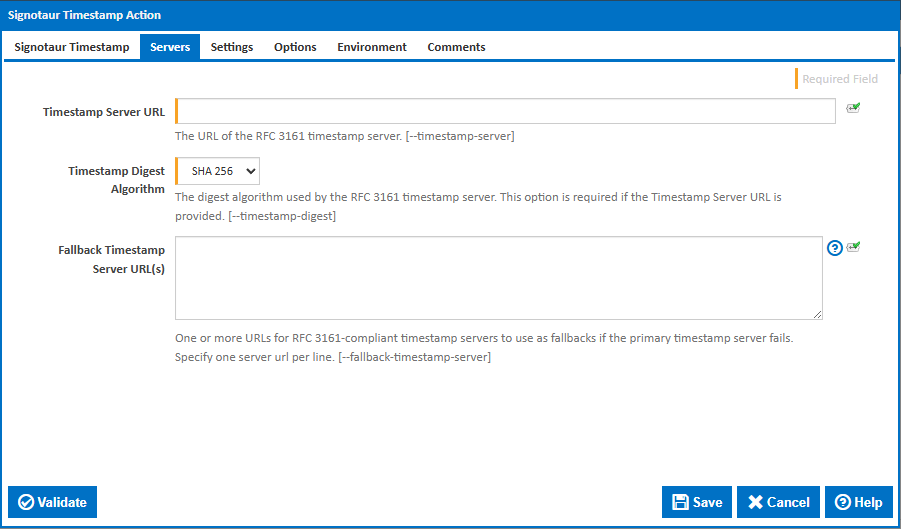Click the variable insert icon beside Timestamp Server URL

853,108
